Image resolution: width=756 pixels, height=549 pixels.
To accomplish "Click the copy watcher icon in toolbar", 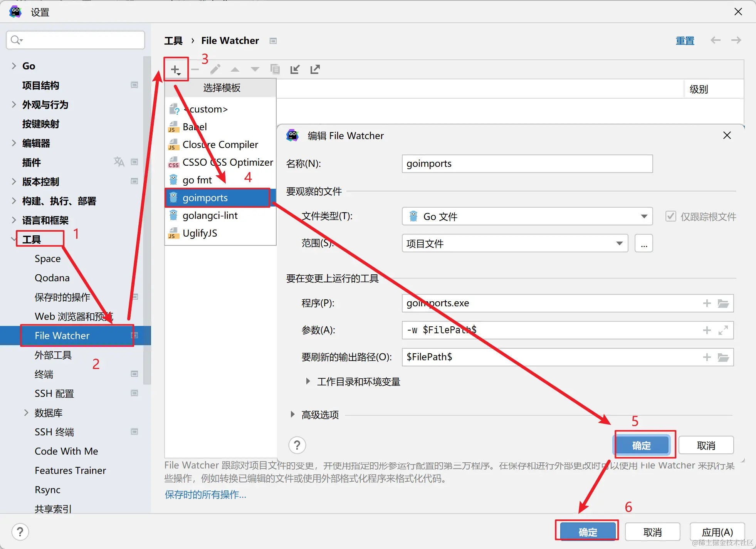I will pyautogui.click(x=275, y=69).
